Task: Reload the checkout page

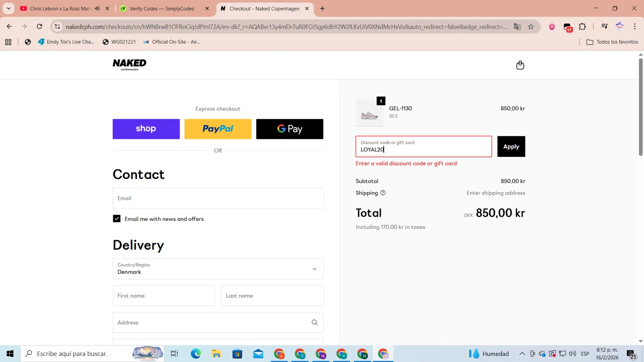Action: point(39,27)
